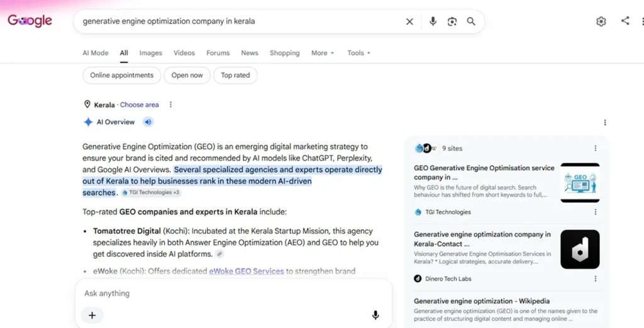Open GEO Generative Engine Optimisation service company result
The image size is (644, 328).
point(484,172)
